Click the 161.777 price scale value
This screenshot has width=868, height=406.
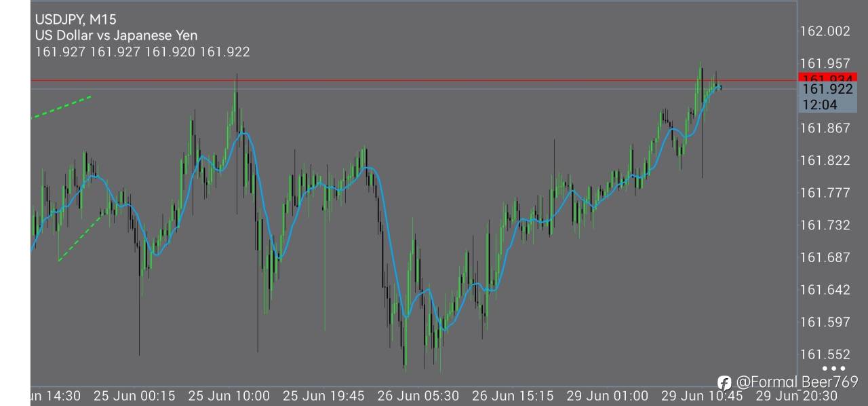tap(825, 193)
